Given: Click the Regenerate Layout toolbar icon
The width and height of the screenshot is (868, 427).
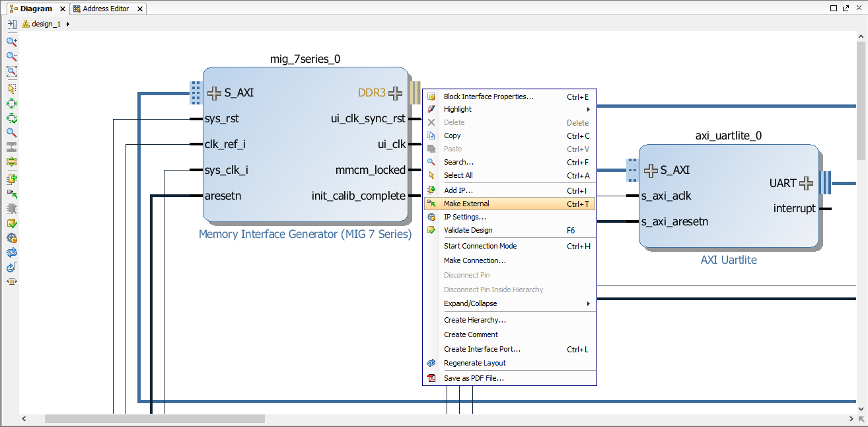Looking at the screenshot, I should (11, 253).
